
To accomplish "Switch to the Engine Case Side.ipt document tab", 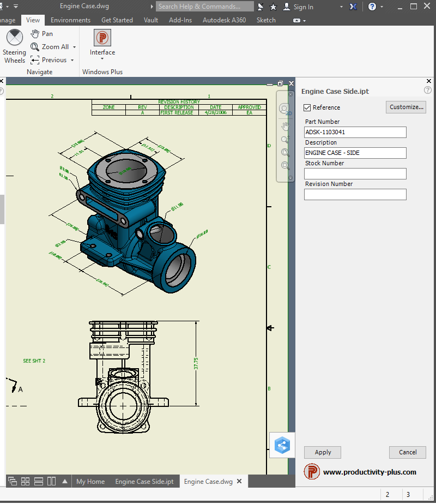I will coord(144,482).
